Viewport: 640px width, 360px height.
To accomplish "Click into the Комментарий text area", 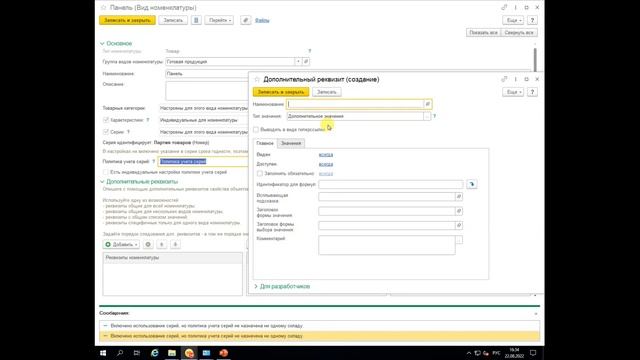I will 387,245.
